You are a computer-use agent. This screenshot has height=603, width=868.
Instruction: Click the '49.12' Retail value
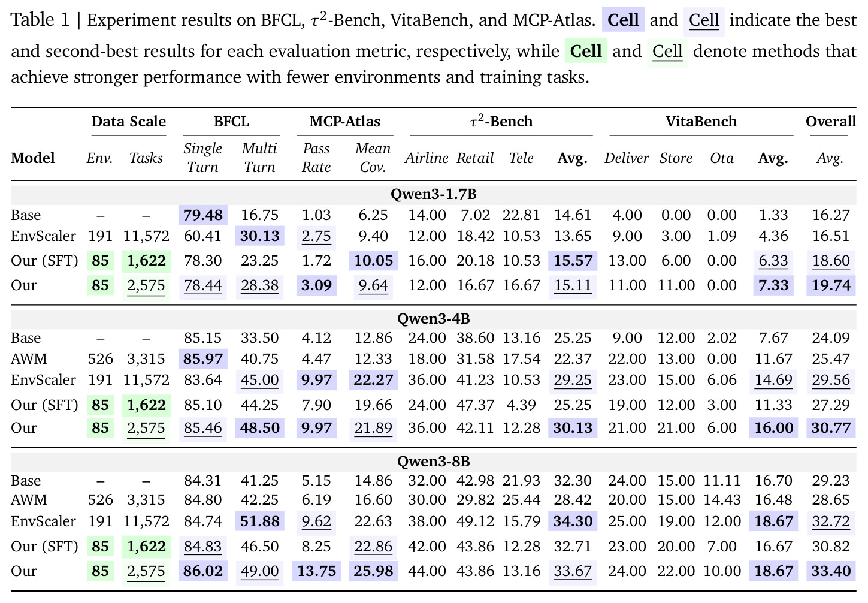[476, 521]
